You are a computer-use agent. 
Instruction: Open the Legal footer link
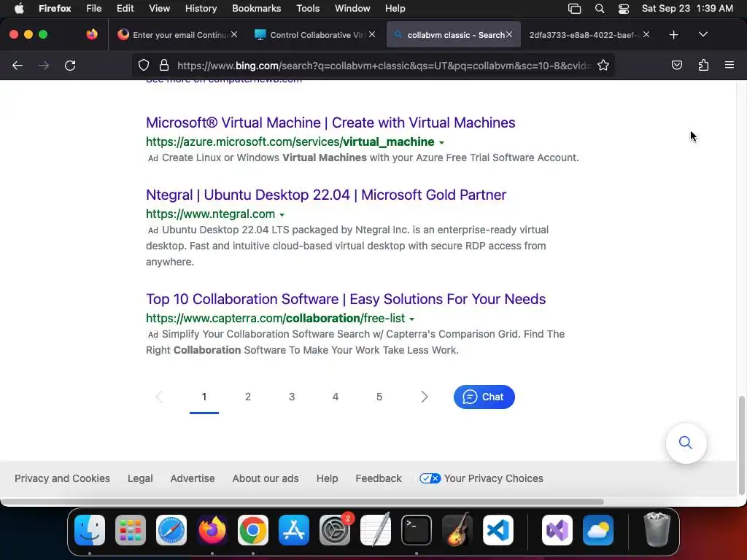pos(140,478)
